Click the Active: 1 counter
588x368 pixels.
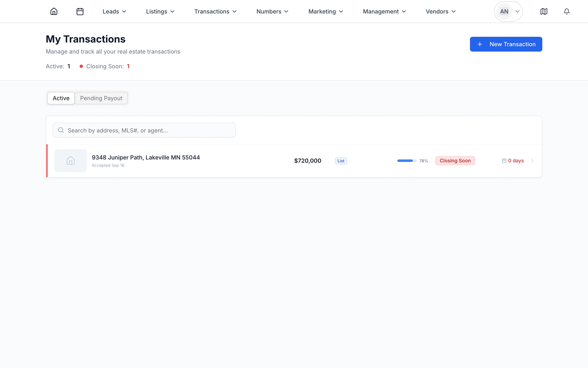click(x=58, y=66)
